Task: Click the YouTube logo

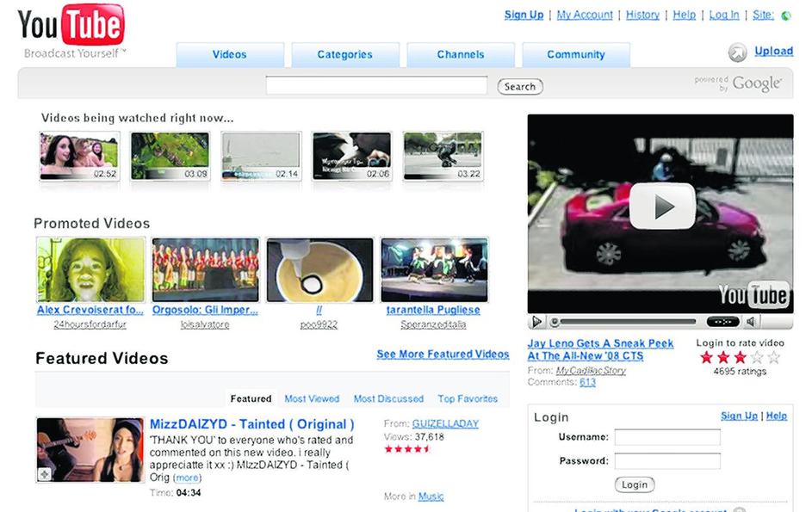Action: pos(71,26)
